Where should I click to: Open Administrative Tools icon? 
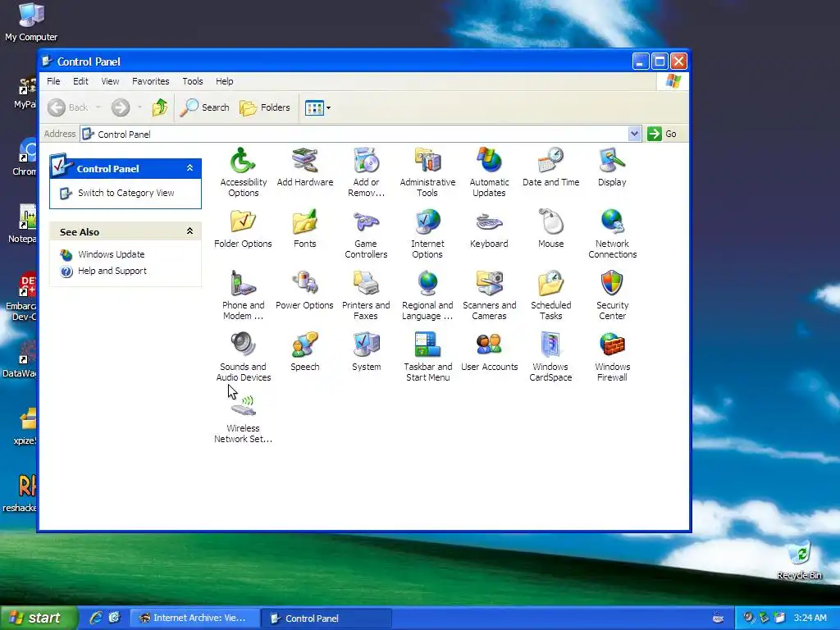click(427, 161)
